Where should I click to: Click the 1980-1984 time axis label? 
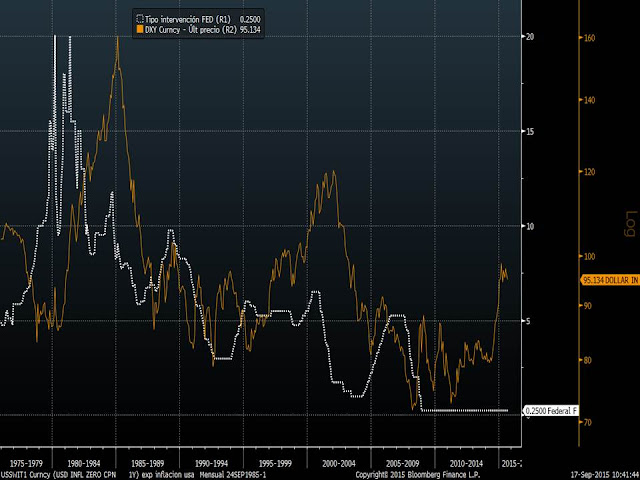84,463
